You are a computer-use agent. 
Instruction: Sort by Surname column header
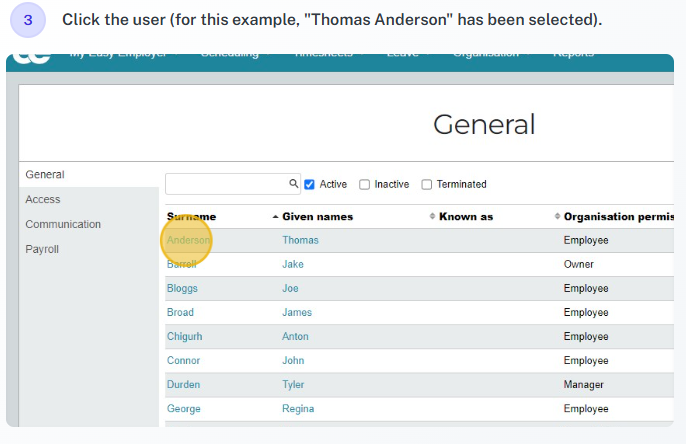[x=191, y=217]
